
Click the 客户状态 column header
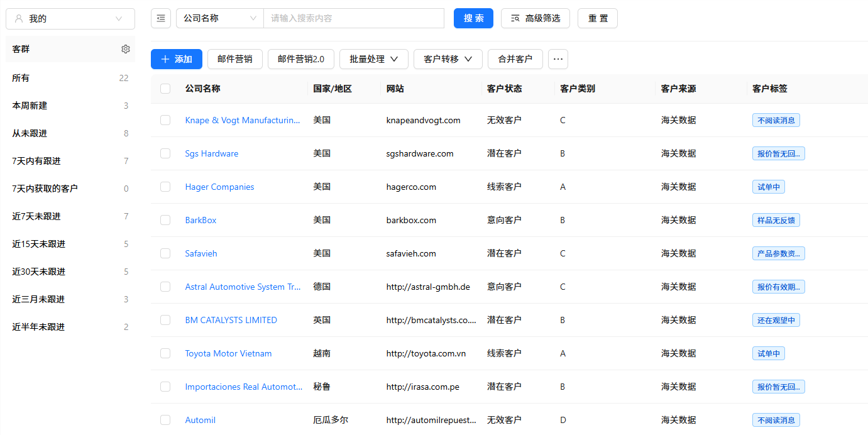[x=504, y=89]
